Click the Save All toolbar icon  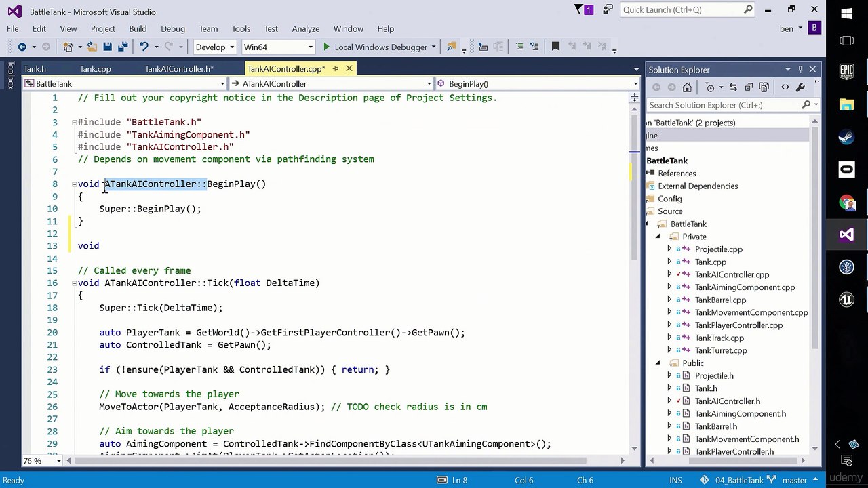click(123, 47)
